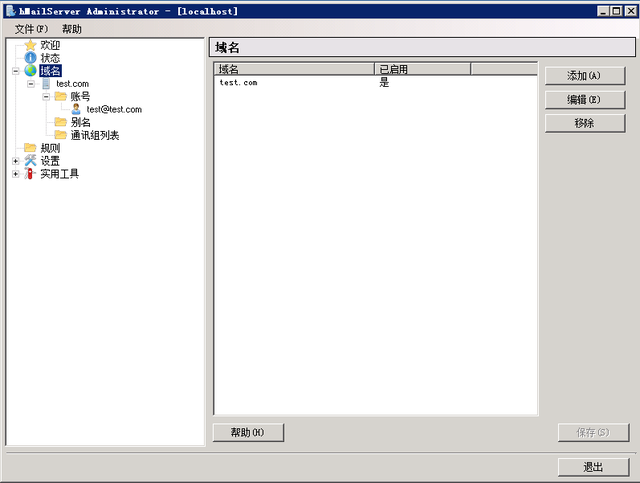Sort by the 已启用 column header

pos(422,69)
